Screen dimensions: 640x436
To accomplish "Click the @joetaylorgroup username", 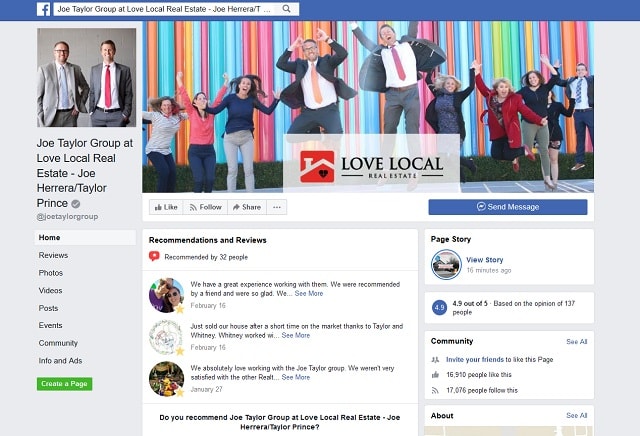I will pos(67,216).
